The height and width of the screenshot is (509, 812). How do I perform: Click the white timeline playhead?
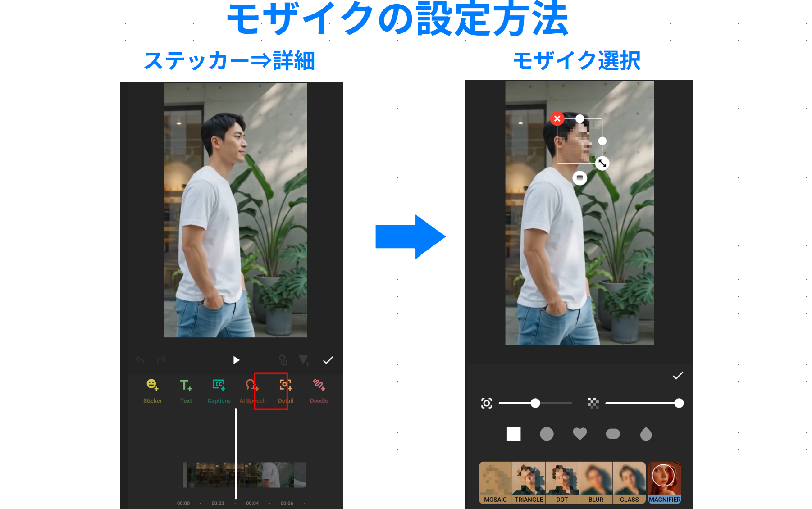236,453
